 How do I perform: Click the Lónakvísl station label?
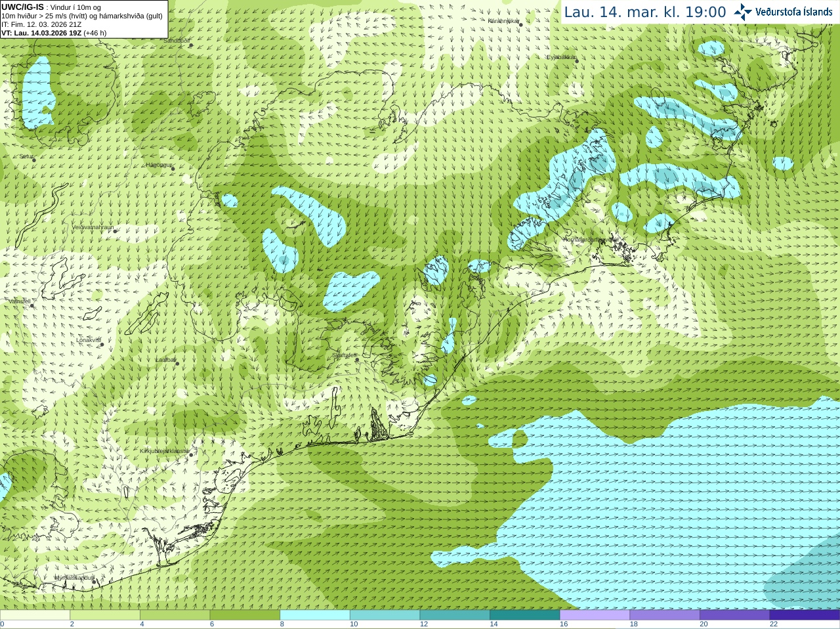click(x=88, y=340)
